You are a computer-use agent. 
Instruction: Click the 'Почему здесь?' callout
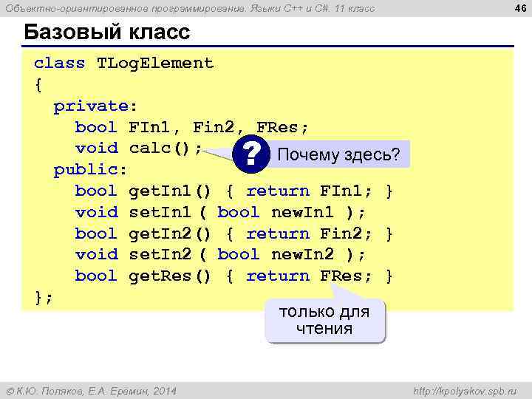pos(338,154)
